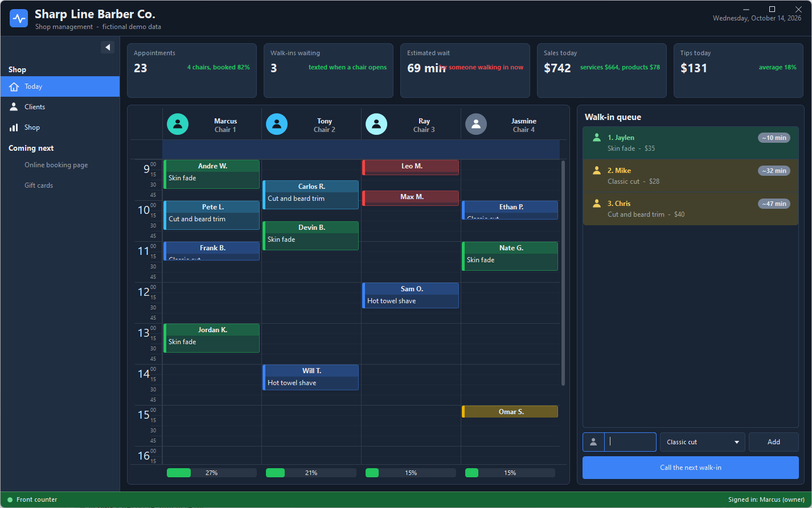Open Andre W. skin fade appointment

point(211,174)
